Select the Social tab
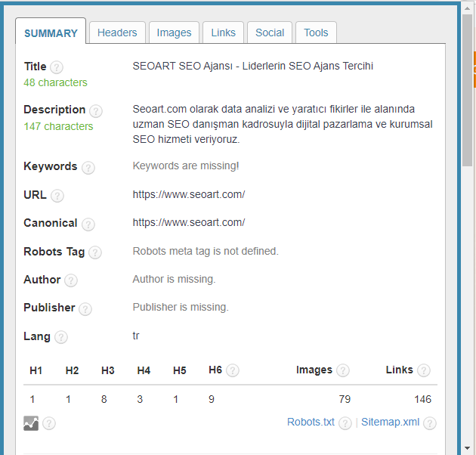The height and width of the screenshot is (455, 476). pos(270,32)
